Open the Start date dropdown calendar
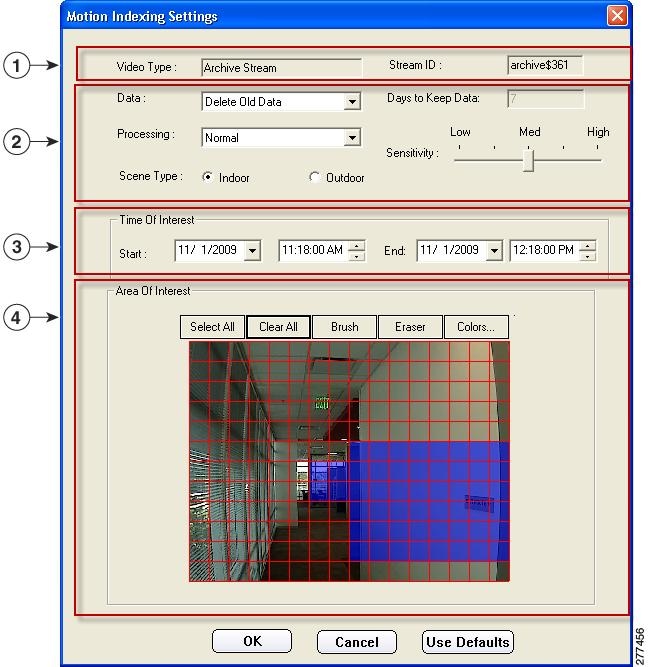Viewport: 650px width, 667px height. pos(253,251)
